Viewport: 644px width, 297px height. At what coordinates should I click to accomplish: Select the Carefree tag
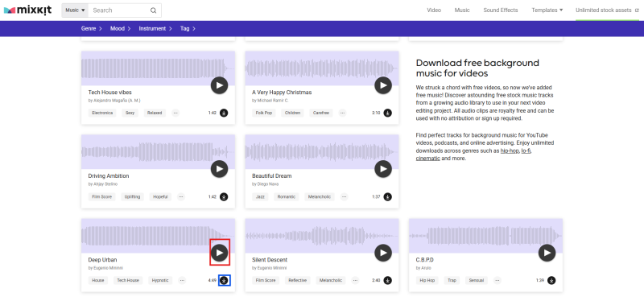321,113
